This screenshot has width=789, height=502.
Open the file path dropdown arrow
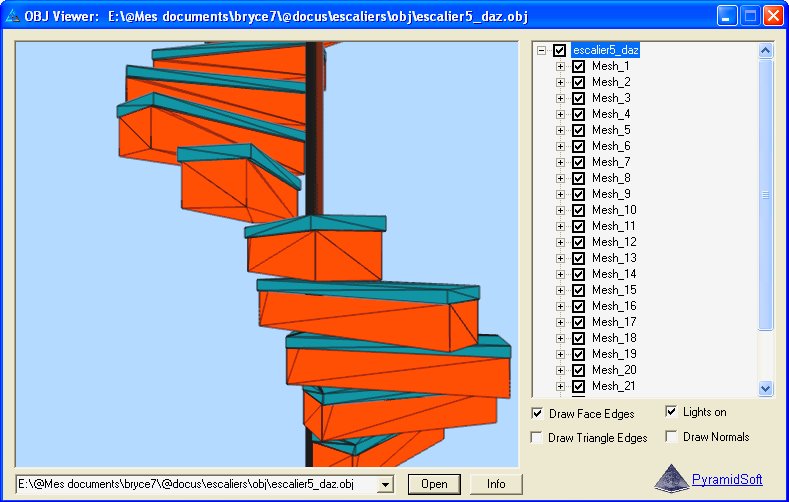[x=385, y=484]
